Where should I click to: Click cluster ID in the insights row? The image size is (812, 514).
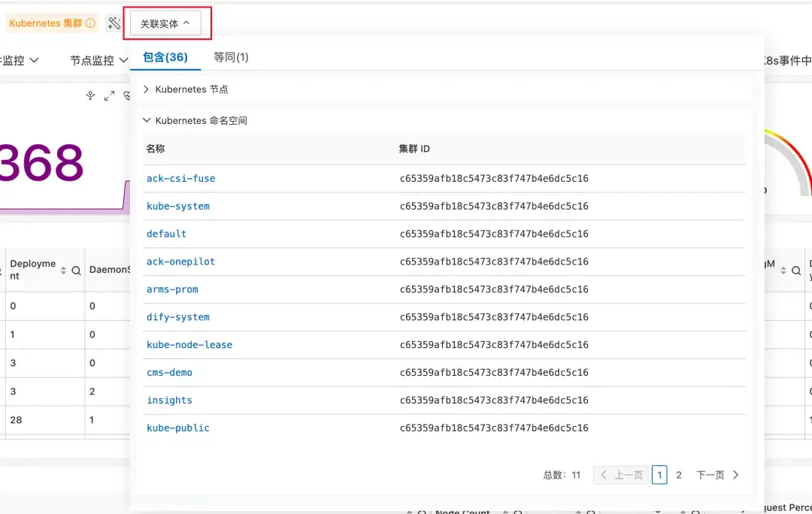[494, 400]
